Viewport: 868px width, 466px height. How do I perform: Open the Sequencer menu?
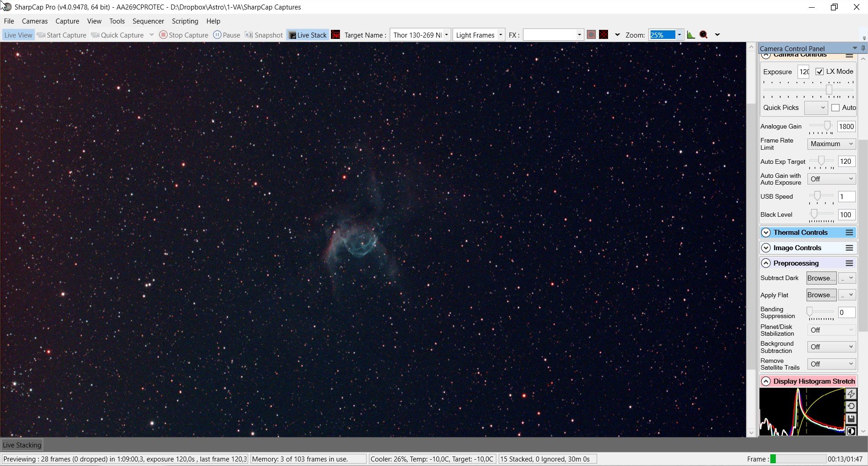coord(148,21)
